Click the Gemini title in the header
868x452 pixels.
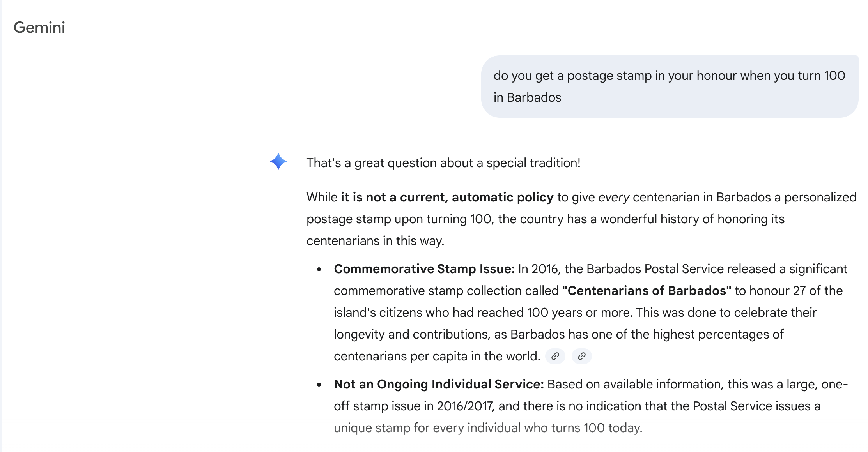[39, 27]
